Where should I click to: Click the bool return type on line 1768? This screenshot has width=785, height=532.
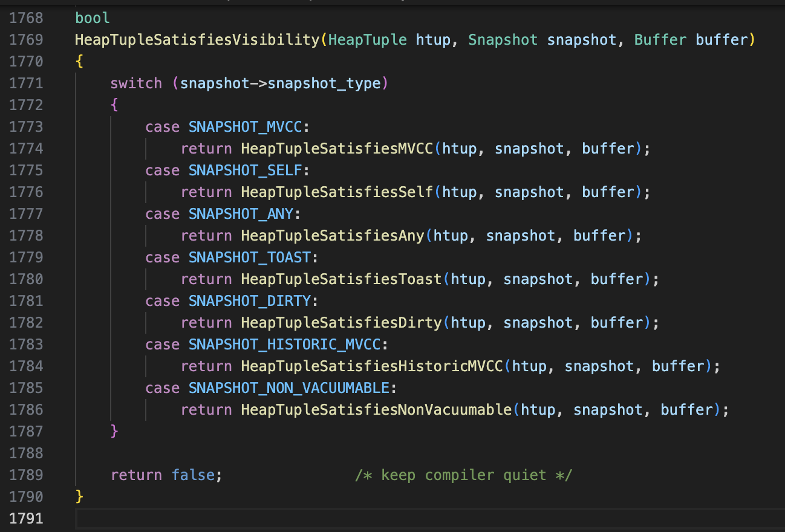(92, 18)
